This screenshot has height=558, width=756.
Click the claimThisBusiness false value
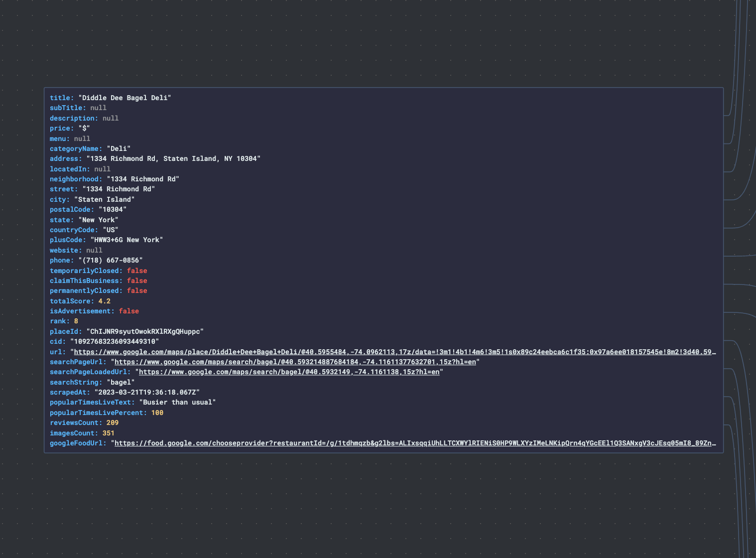pos(137,280)
